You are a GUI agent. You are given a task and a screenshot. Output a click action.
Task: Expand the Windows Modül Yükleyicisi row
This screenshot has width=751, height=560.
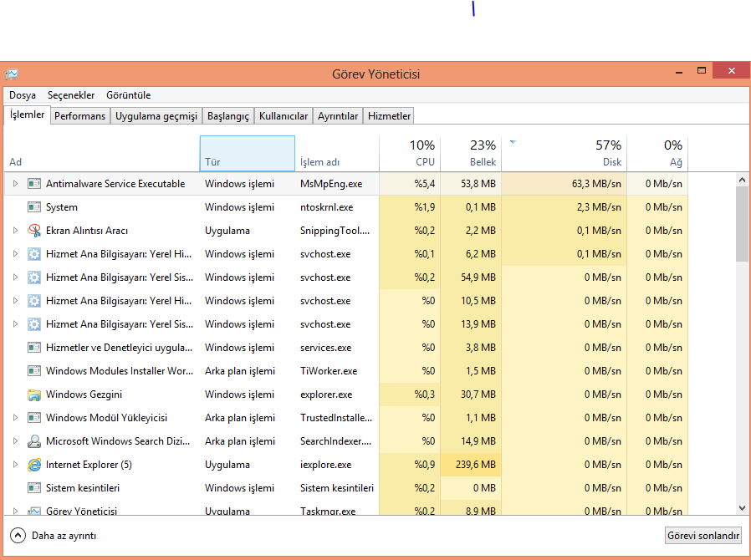[x=15, y=418]
